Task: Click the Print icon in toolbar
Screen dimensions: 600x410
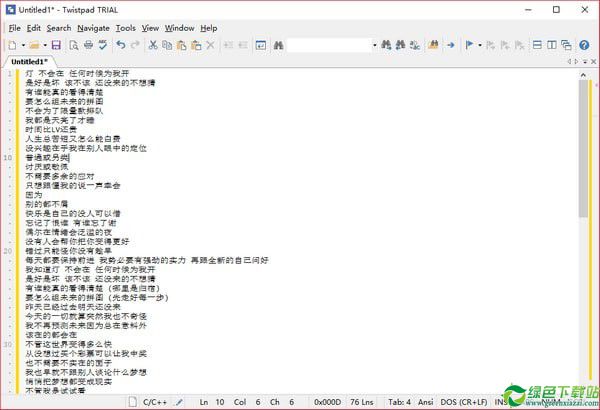Action: tap(89, 45)
